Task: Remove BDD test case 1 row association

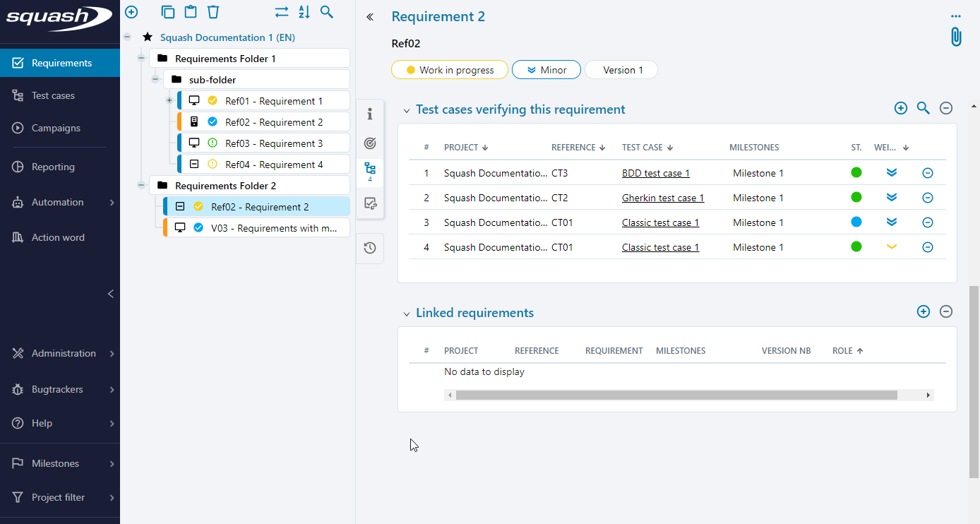Action: tap(928, 173)
